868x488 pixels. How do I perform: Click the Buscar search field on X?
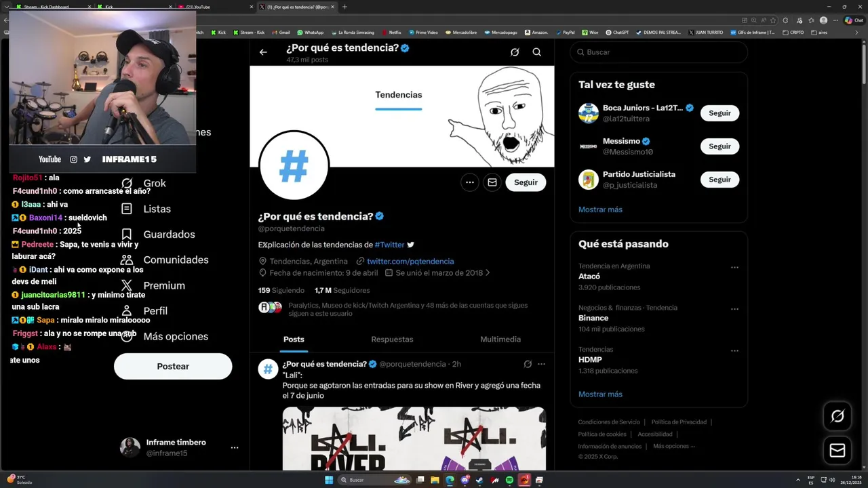tap(659, 52)
